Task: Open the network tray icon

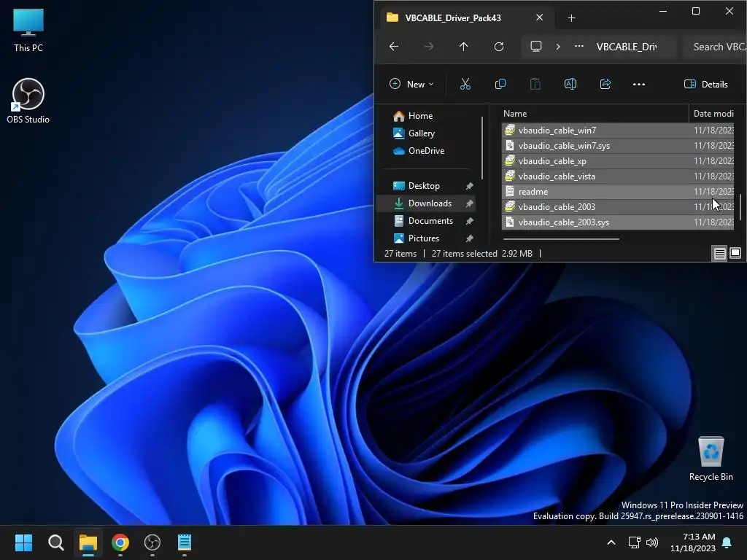Action: (634, 542)
